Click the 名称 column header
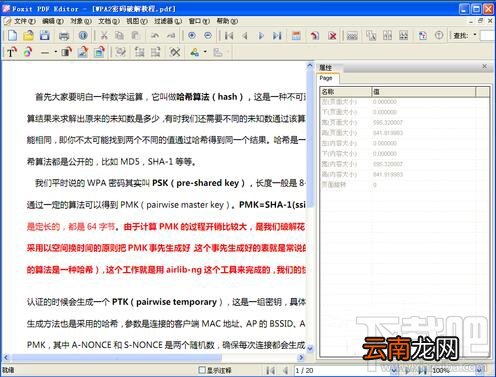The height and width of the screenshot is (377, 496). [x=346, y=91]
